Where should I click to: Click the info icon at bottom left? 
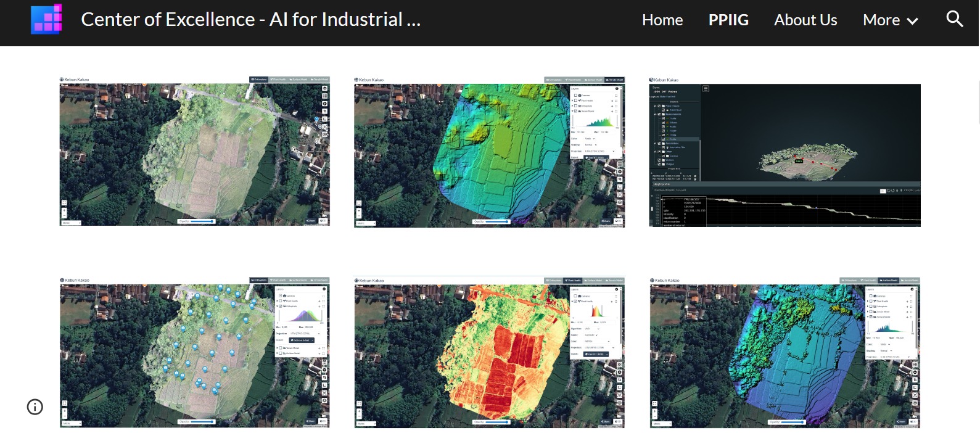[x=35, y=406]
